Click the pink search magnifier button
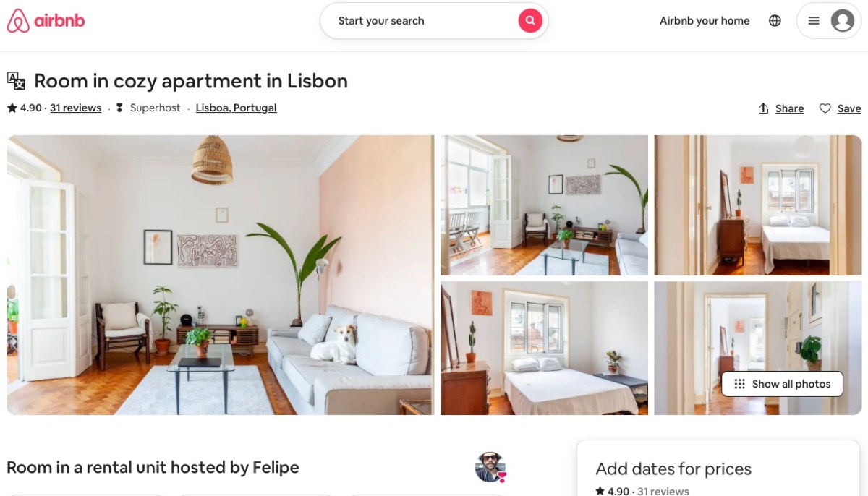The width and height of the screenshot is (868, 496). (x=529, y=21)
